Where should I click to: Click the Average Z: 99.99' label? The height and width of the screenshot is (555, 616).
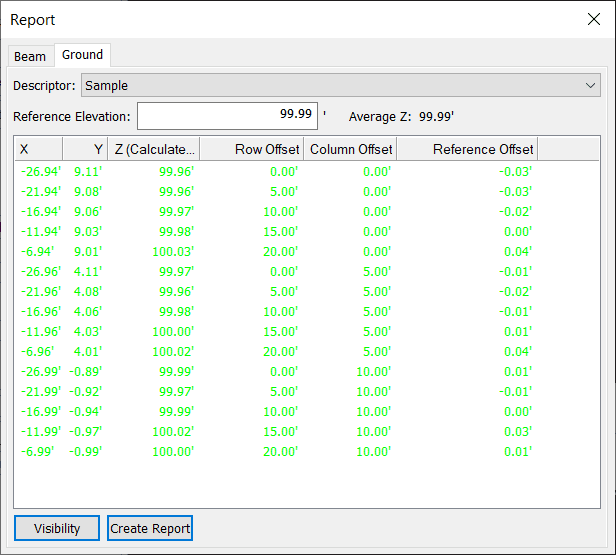pos(402,117)
